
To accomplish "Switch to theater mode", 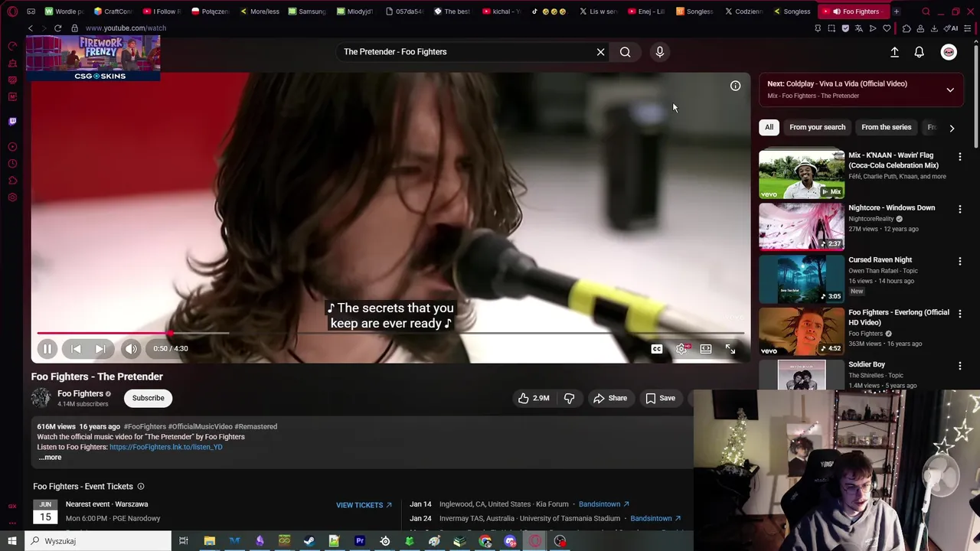I will [706, 349].
